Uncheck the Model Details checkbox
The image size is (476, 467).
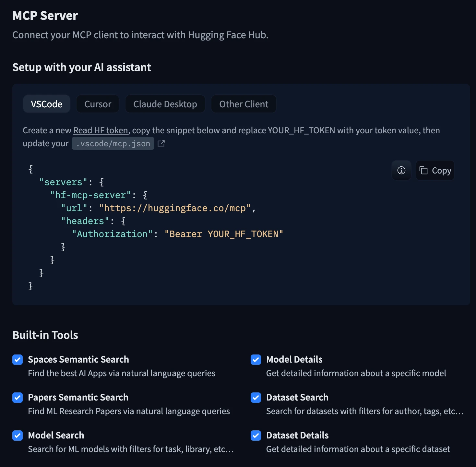point(256,360)
